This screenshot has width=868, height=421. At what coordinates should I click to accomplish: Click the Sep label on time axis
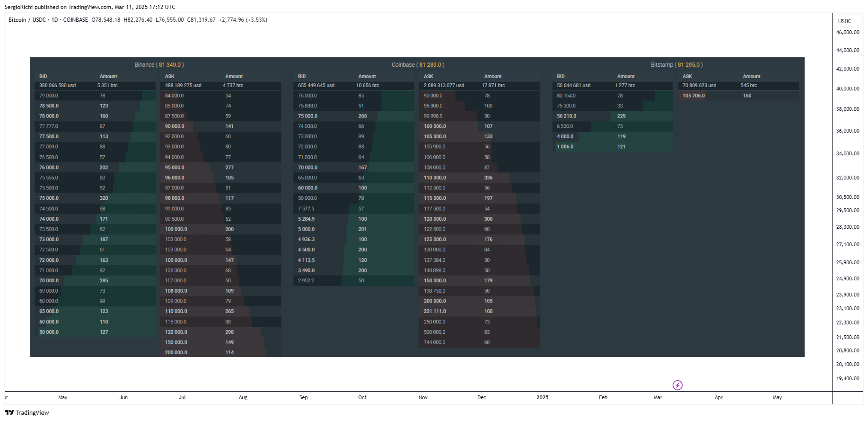point(303,398)
